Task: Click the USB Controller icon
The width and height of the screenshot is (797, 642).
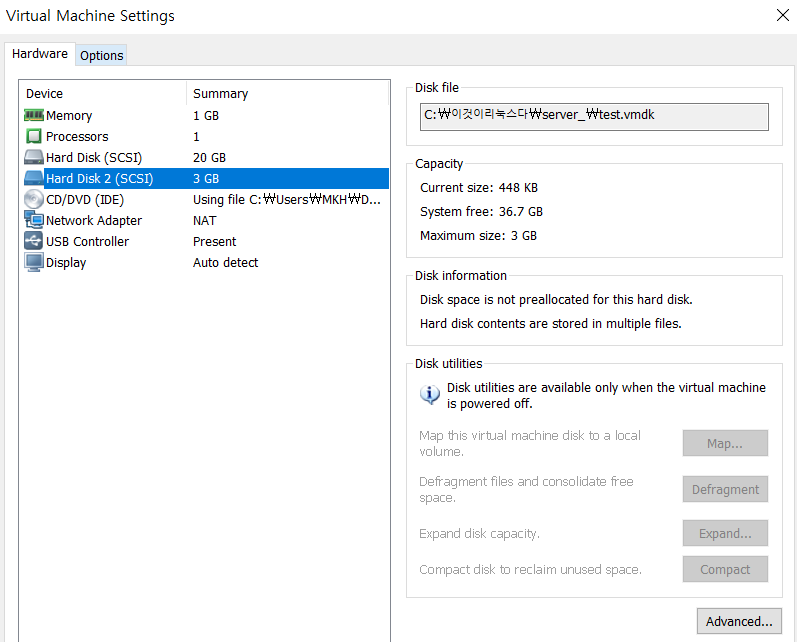Action: (34, 241)
